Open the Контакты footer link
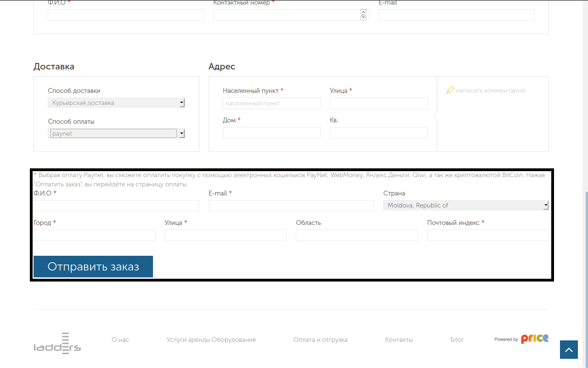 click(399, 340)
